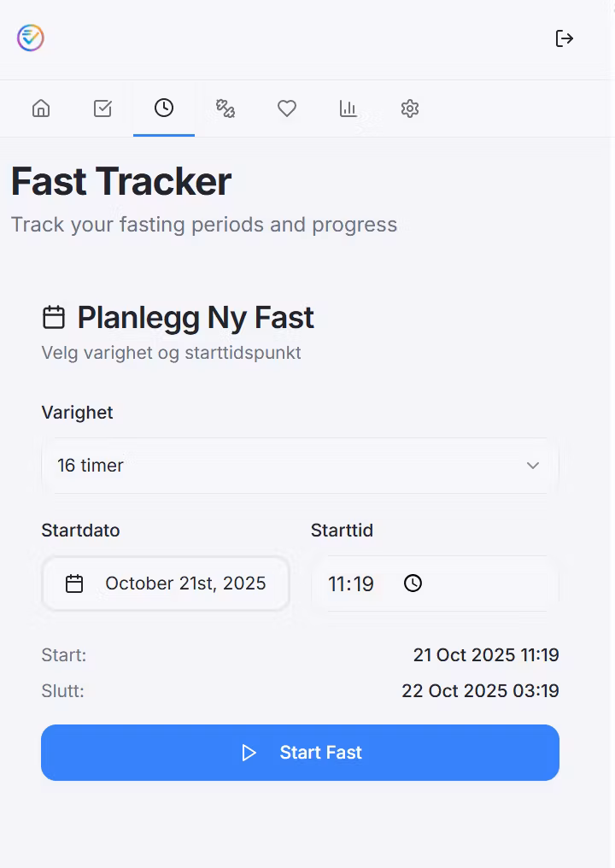Select the clock fasting tab
The width and height of the screenshot is (615, 868).
tap(164, 108)
